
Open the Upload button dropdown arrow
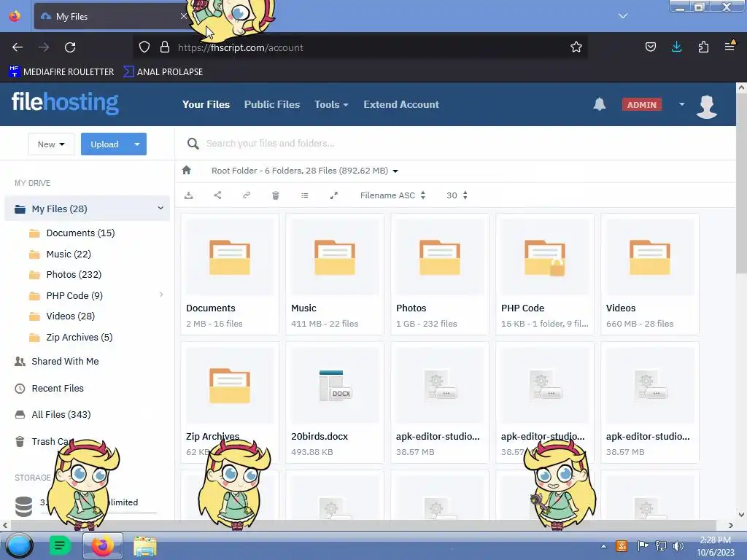137,144
